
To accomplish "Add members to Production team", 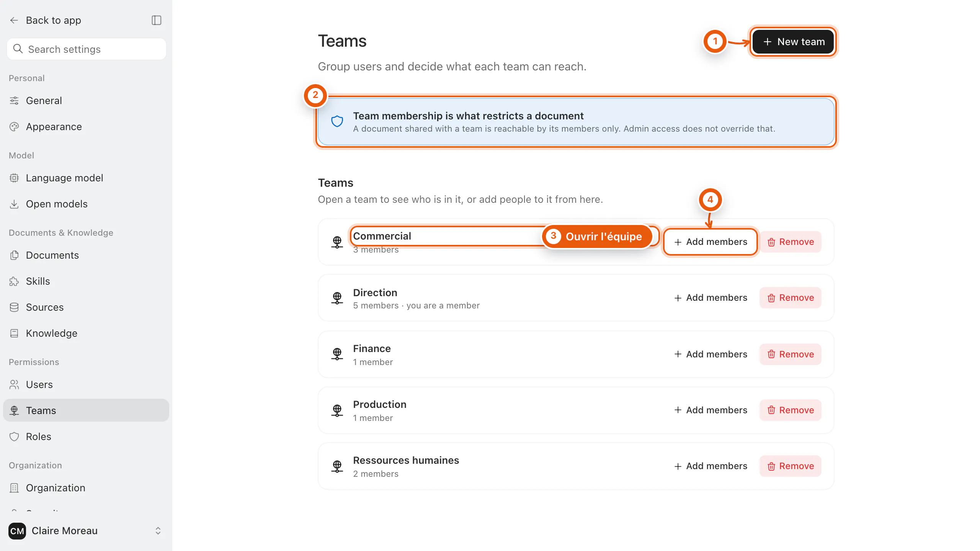I will pos(711,410).
